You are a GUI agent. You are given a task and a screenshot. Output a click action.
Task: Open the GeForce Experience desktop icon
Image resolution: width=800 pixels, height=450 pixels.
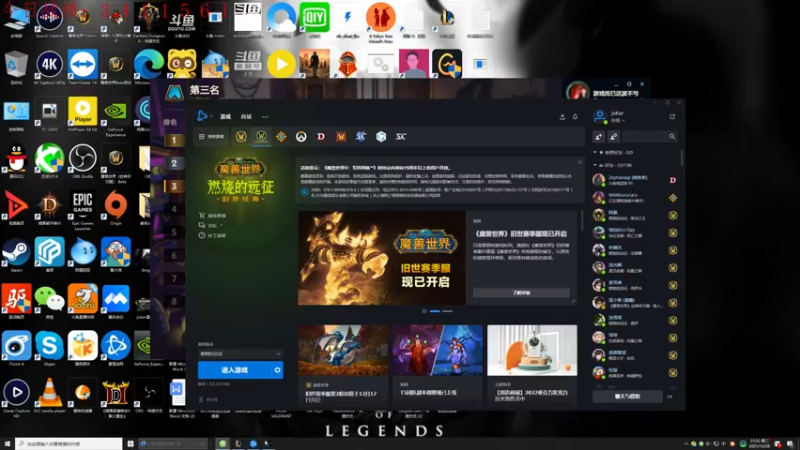(116, 117)
